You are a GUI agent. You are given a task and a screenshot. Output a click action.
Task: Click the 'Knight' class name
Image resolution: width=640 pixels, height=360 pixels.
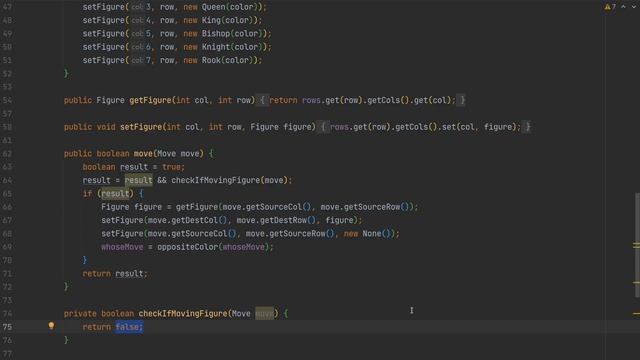point(216,47)
